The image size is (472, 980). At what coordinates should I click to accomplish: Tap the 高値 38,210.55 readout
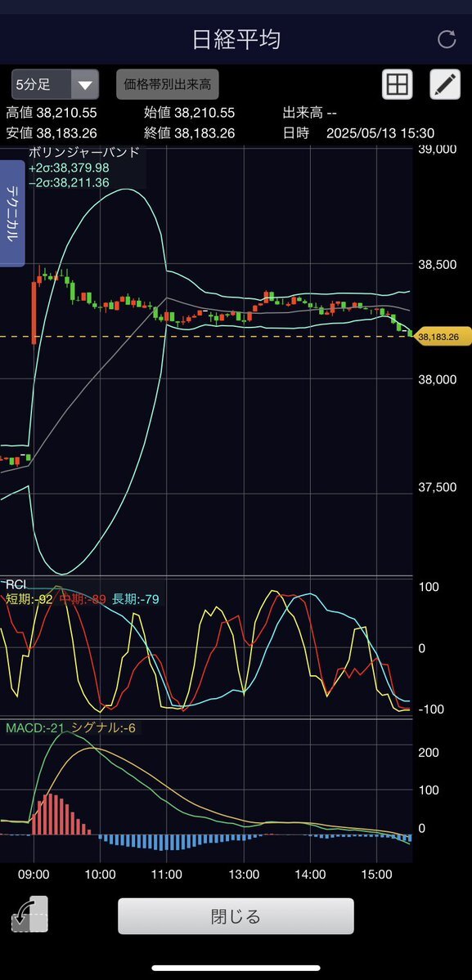click(52, 113)
